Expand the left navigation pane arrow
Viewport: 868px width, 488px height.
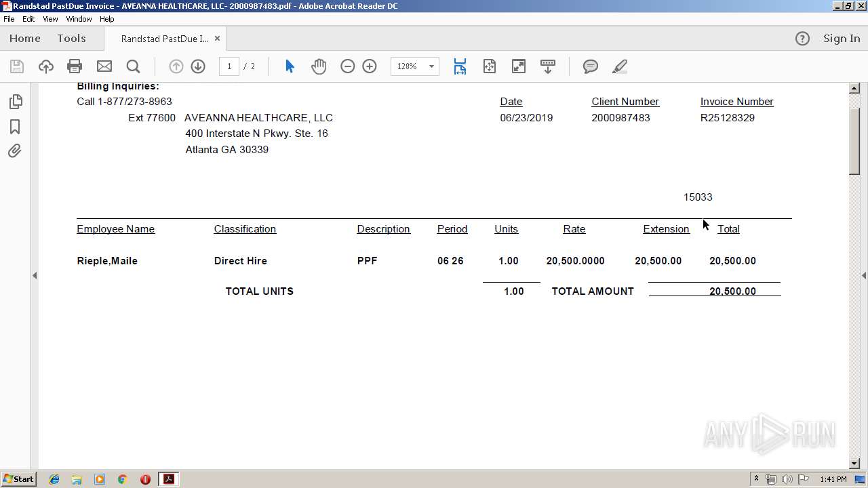(35, 275)
